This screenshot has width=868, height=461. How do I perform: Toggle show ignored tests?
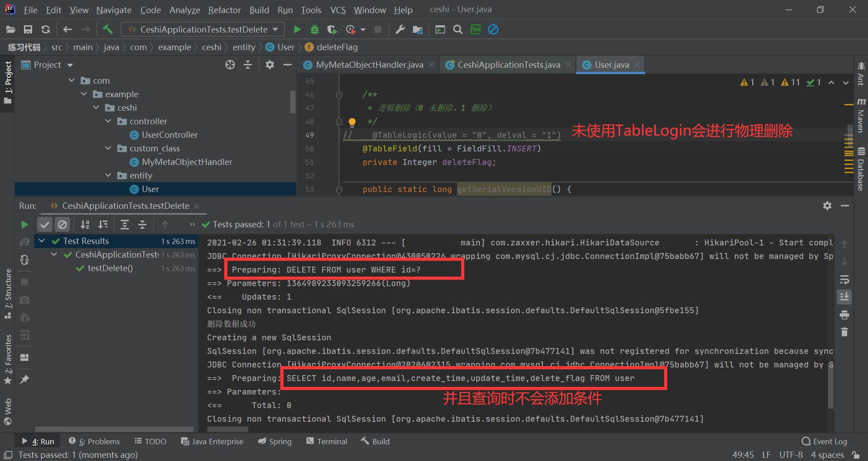(62, 225)
